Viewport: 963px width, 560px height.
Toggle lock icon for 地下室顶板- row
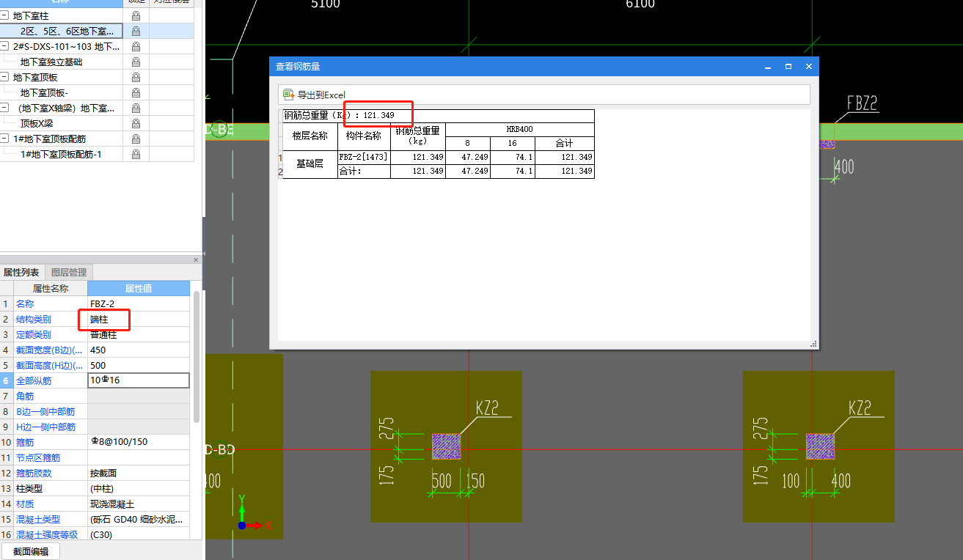(x=136, y=92)
